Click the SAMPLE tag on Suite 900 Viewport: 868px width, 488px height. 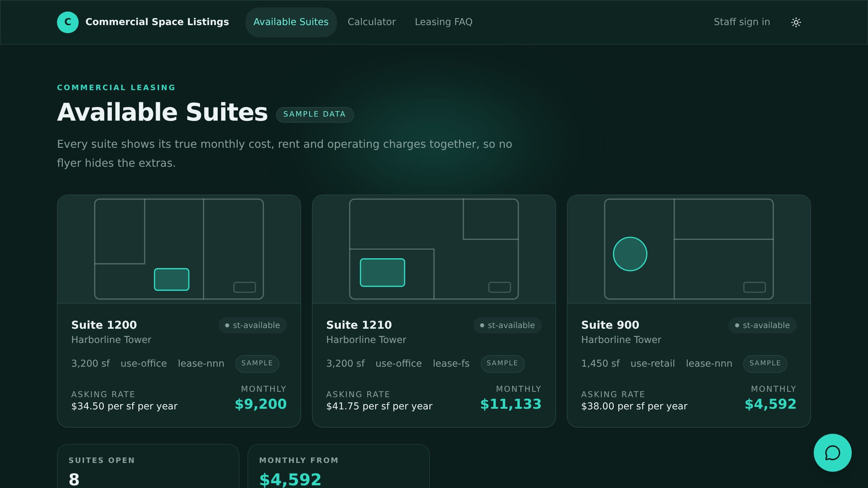pyautogui.click(x=765, y=363)
